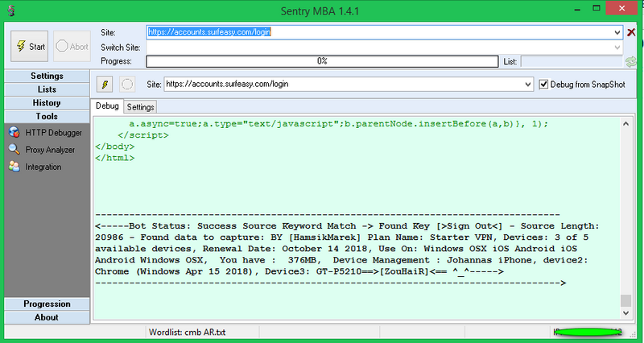Viewport: 644px width, 343px height.
Task: Open the Integration tool
Action: tap(35, 167)
